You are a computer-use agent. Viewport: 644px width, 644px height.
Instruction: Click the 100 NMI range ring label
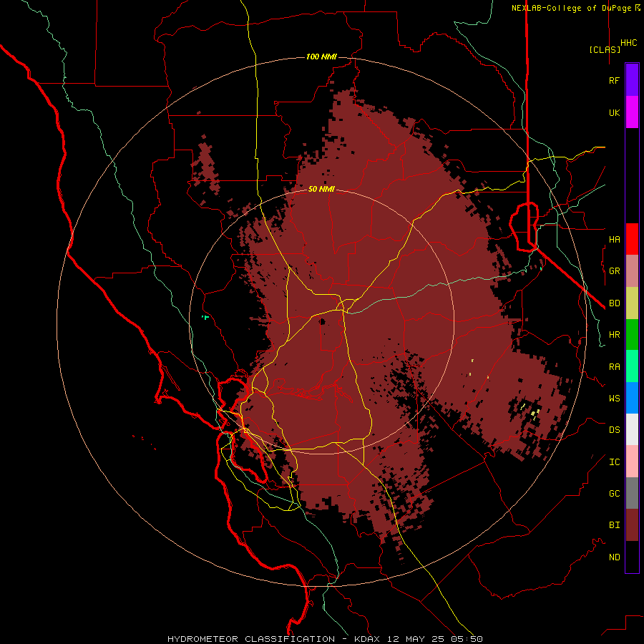(x=321, y=57)
